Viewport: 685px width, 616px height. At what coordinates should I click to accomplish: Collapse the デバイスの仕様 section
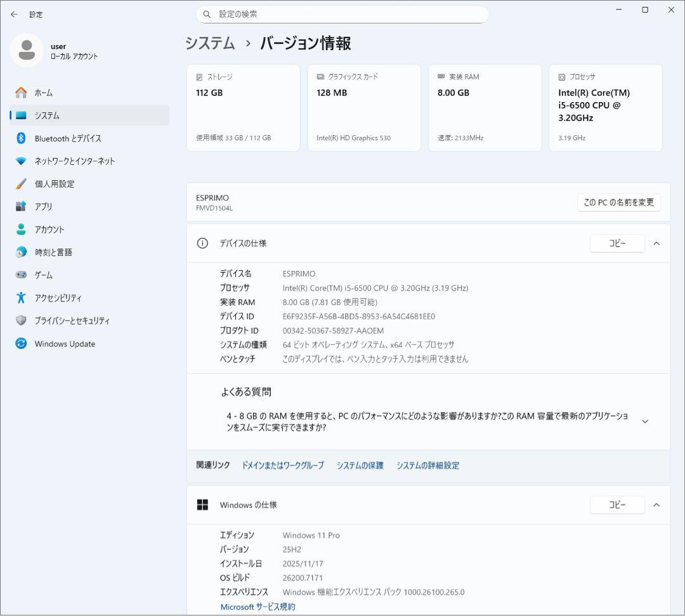tap(656, 243)
